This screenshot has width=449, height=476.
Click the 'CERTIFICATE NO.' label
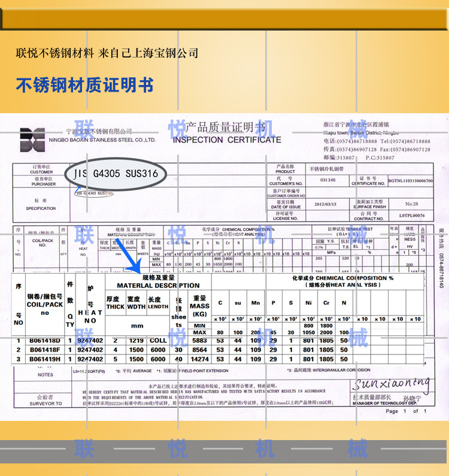(x=368, y=183)
